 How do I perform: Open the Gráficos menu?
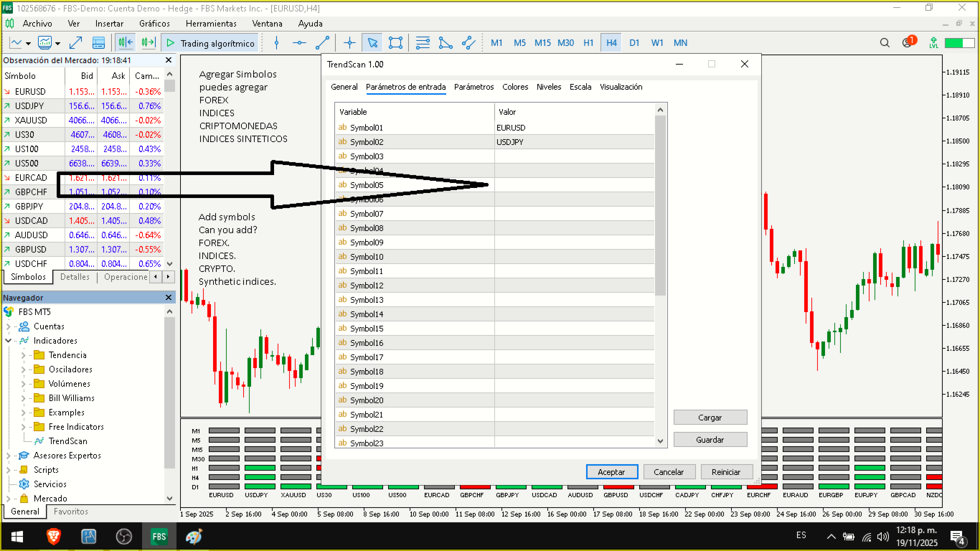tap(155, 24)
